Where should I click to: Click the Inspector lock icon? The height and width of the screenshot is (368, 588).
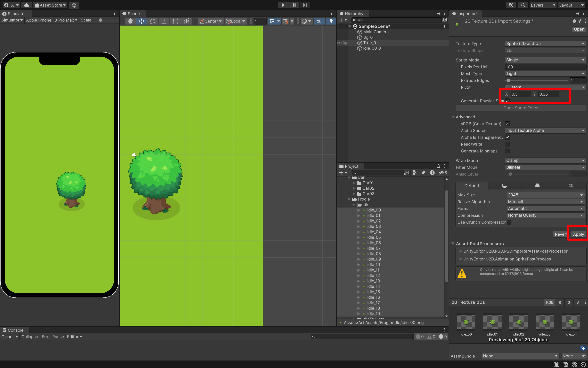tap(577, 13)
